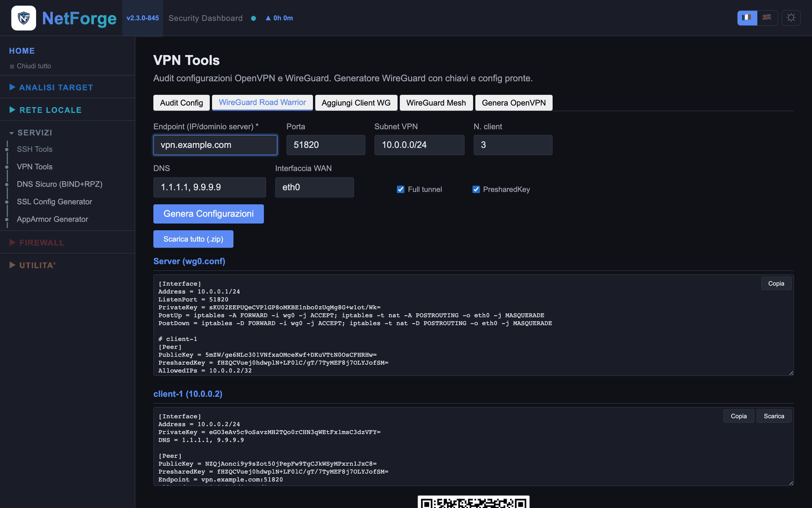Select VPN Tools in sidebar

click(35, 167)
